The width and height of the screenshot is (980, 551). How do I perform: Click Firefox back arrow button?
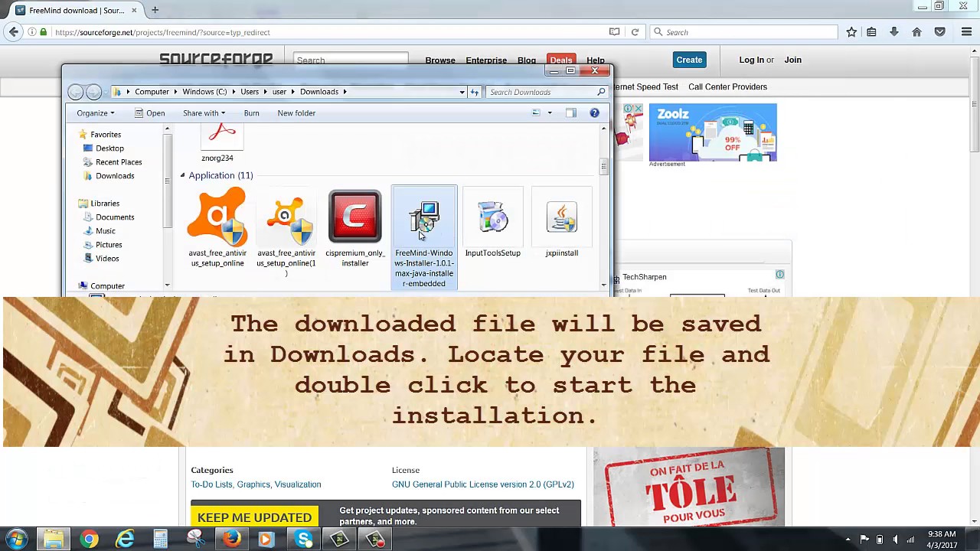pyautogui.click(x=14, y=32)
